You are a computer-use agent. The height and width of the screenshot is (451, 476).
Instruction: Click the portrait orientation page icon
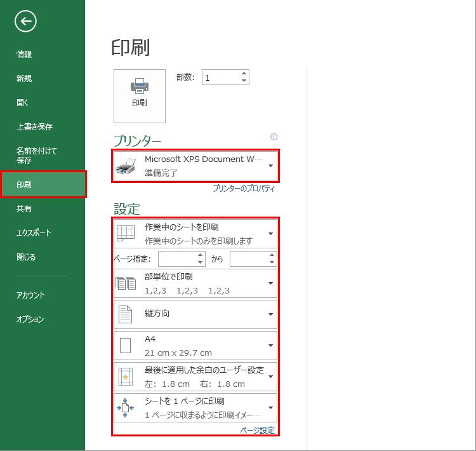click(x=125, y=314)
